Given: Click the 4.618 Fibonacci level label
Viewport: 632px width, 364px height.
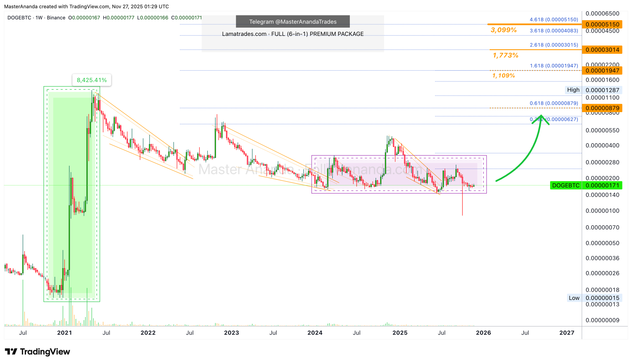Looking at the screenshot, I should (x=554, y=19).
